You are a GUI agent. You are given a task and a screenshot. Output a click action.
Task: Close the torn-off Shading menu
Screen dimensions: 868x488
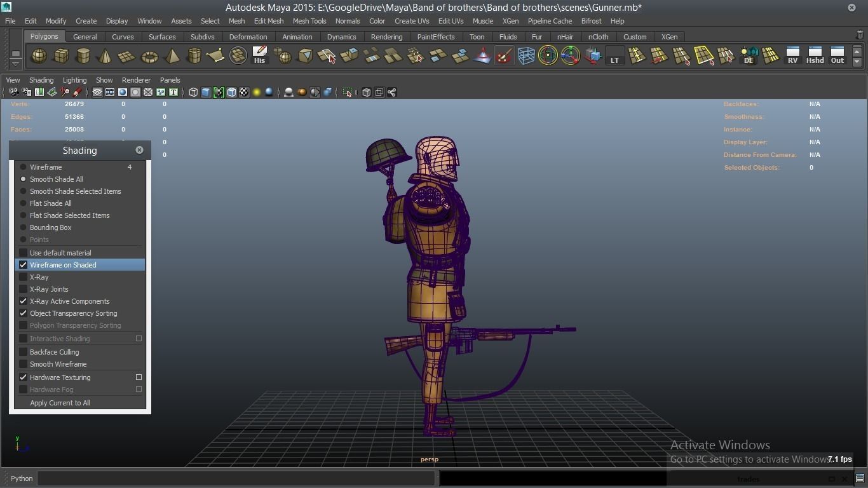[x=139, y=150]
